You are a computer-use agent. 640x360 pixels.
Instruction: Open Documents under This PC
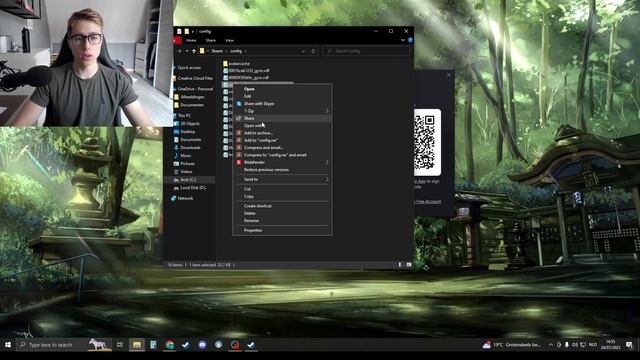click(187, 140)
